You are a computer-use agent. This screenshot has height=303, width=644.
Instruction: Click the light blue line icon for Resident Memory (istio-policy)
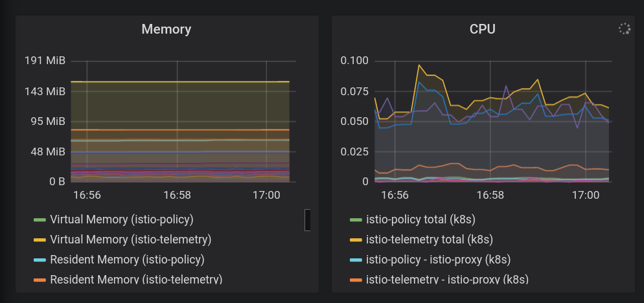[x=40, y=260]
